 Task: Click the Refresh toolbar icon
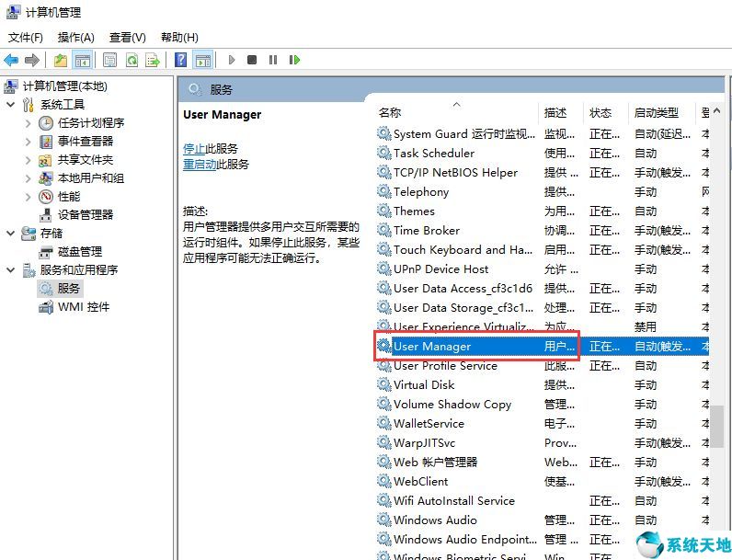pos(132,60)
